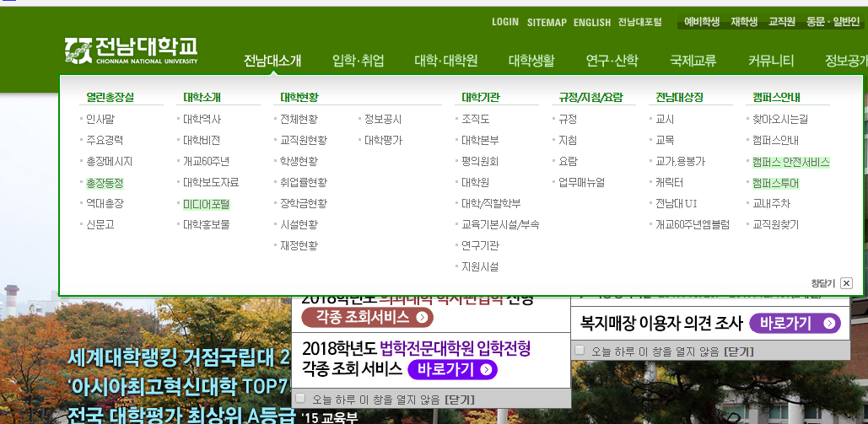
Task: Close the left popup via [닫기]
Action: (x=460, y=399)
